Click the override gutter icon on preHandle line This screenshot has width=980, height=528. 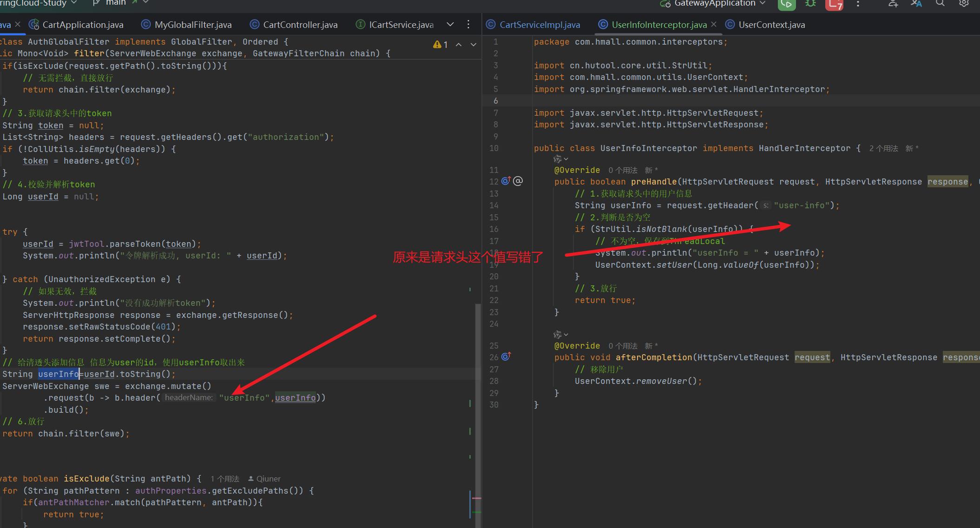(506, 181)
